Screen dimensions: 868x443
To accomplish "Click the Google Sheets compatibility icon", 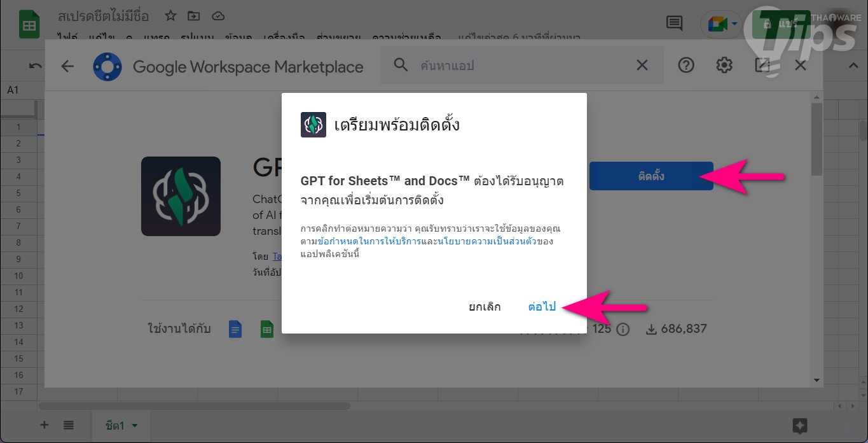I will click(x=266, y=329).
